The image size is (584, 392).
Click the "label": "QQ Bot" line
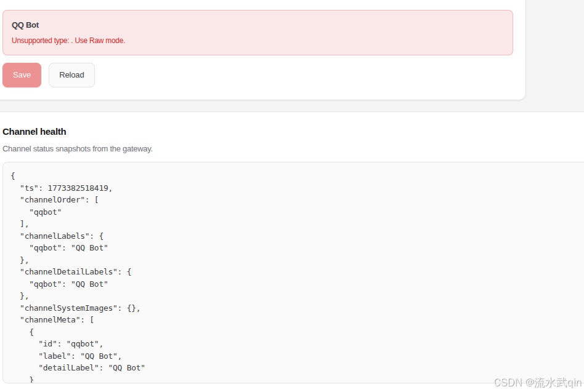pos(80,356)
